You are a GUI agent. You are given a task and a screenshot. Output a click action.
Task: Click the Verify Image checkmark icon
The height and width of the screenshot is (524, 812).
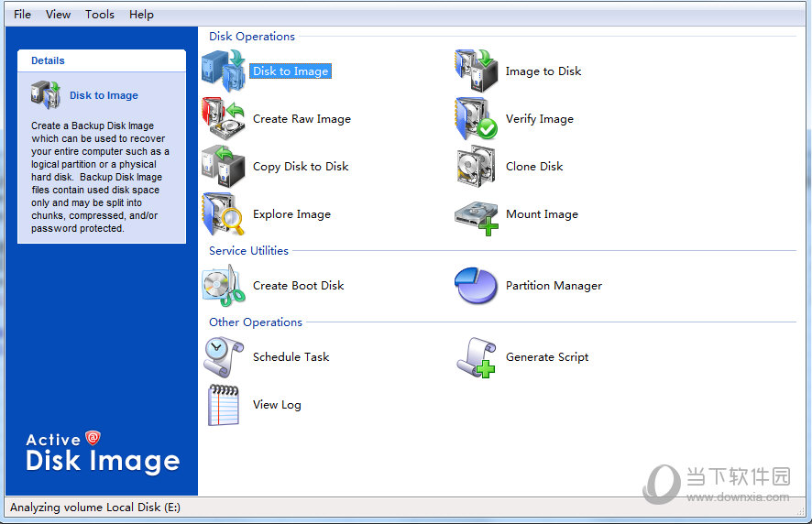tap(476, 118)
